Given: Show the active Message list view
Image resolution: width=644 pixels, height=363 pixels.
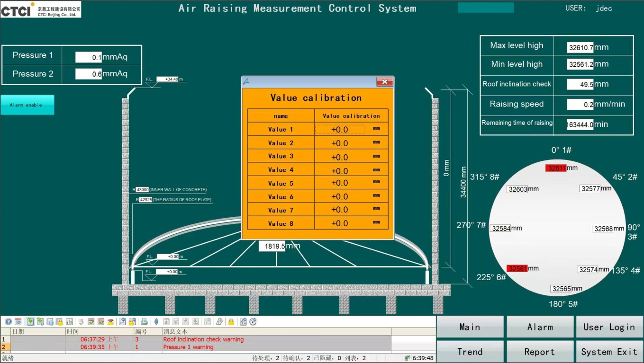Looking at the screenshot, I should 30,322.
